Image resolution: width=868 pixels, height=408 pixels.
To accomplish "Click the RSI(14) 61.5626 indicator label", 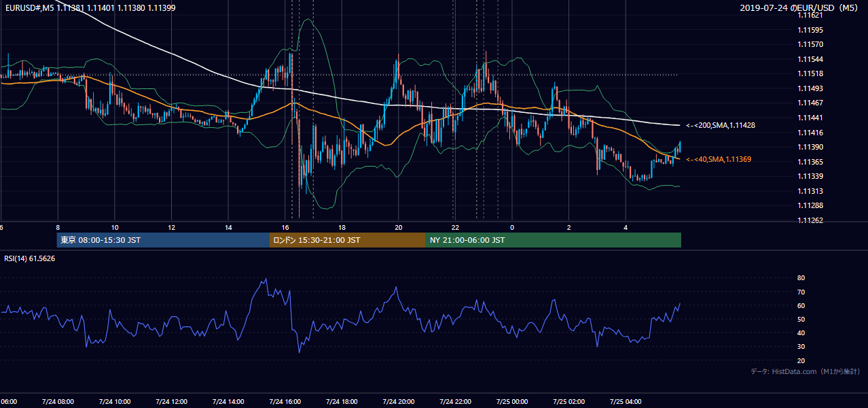I will tap(30, 258).
